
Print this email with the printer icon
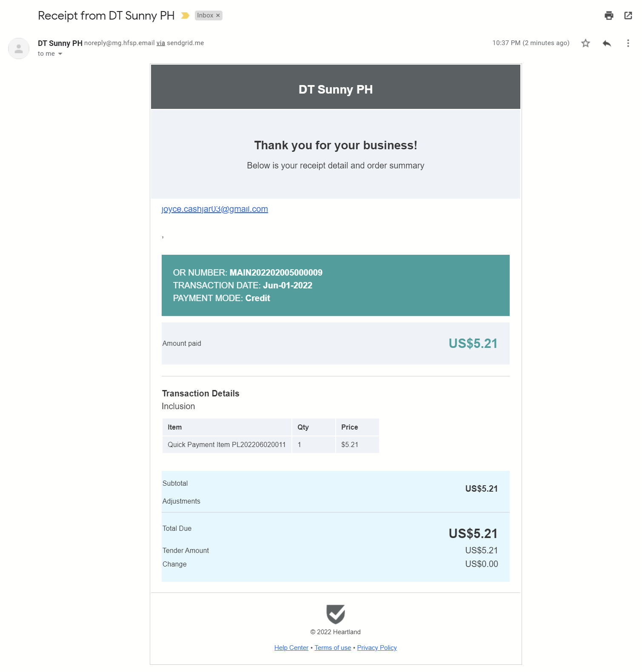(x=609, y=16)
